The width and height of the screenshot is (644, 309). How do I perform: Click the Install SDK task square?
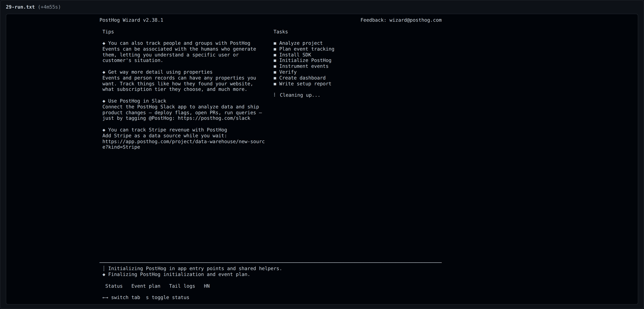tap(275, 55)
